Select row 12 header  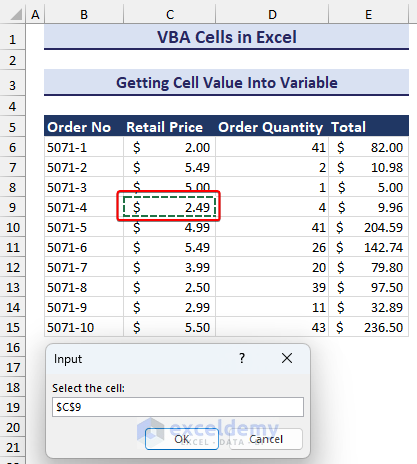(12, 267)
